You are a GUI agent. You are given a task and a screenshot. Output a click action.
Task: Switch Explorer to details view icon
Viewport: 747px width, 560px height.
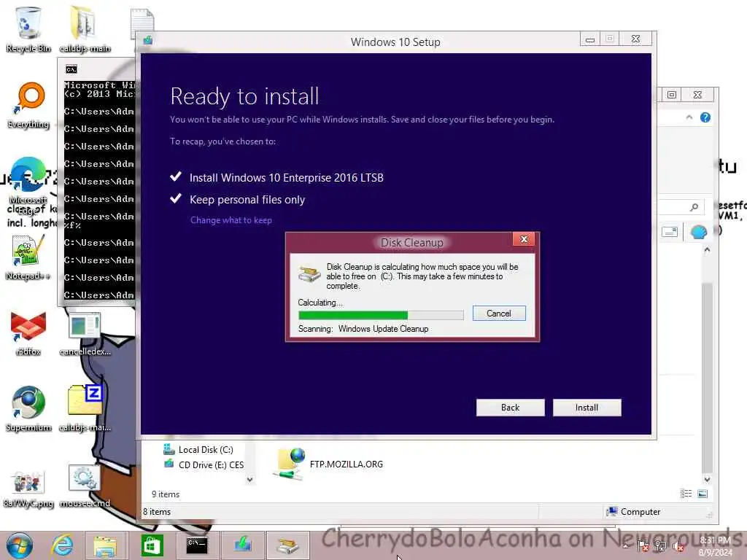[x=686, y=494]
